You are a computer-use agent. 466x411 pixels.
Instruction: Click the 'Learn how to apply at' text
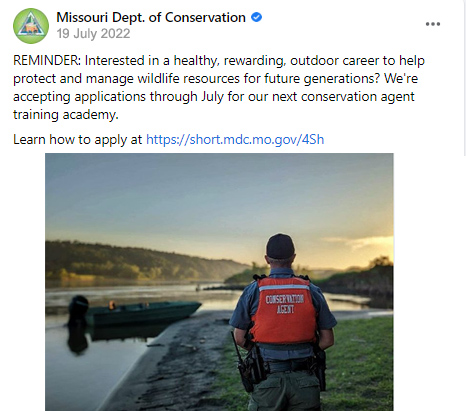[x=78, y=139]
